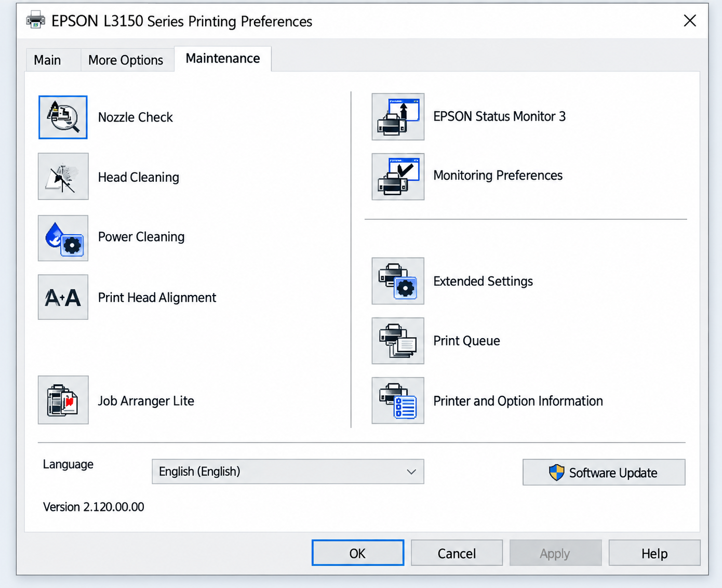The height and width of the screenshot is (588, 722).
Task: Click the Print Queue label
Action: (x=467, y=341)
